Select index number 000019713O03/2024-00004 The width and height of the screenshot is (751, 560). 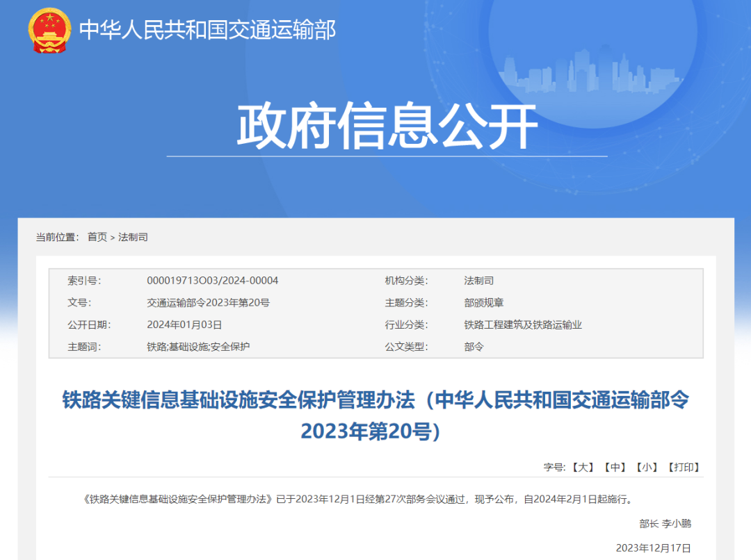(213, 281)
